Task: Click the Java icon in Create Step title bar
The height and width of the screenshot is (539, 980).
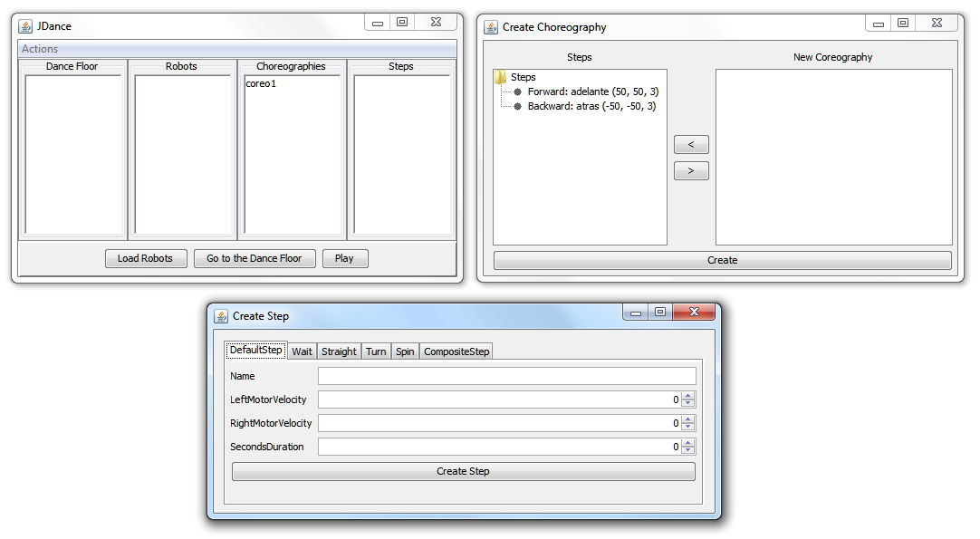Action: click(x=221, y=316)
